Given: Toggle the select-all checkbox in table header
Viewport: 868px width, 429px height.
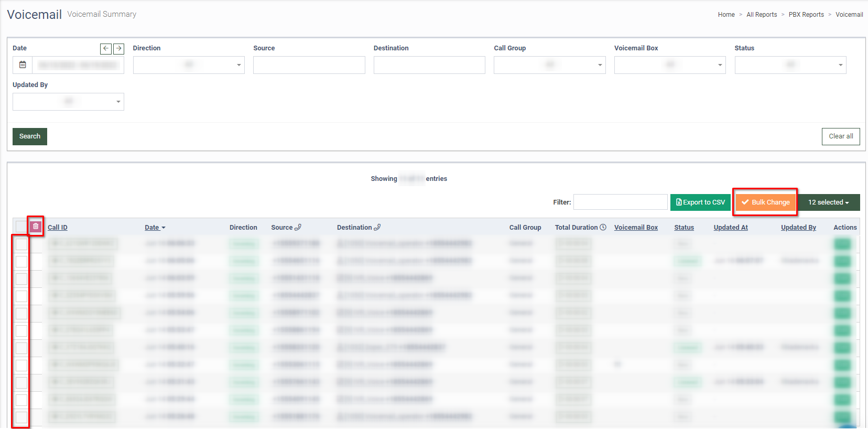Looking at the screenshot, I should click(21, 227).
